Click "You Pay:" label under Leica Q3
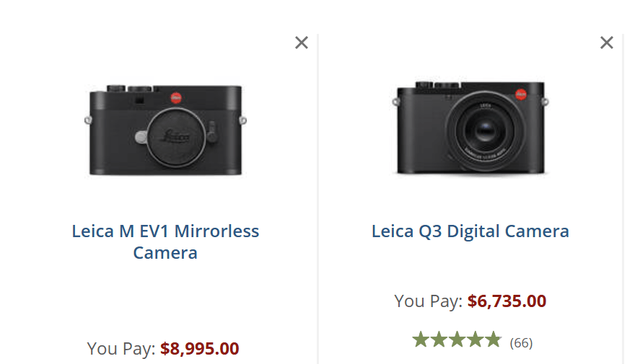 pyautogui.click(x=428, y=301)
